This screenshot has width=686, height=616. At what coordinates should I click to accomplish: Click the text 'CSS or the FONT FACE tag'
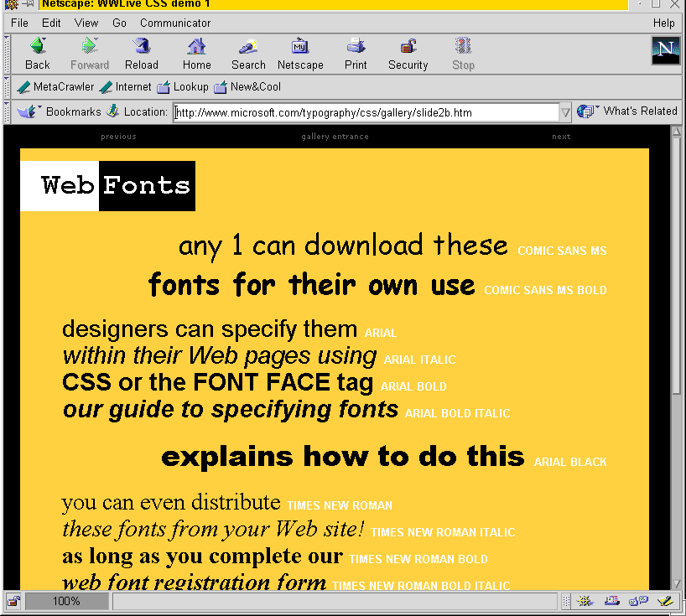point(217,382)
